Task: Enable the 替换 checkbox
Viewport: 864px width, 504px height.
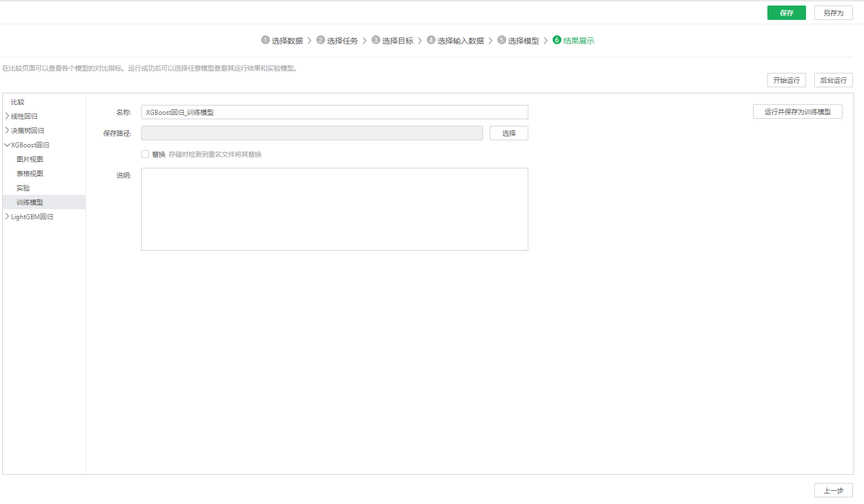Action: click(x=145, y=155)
